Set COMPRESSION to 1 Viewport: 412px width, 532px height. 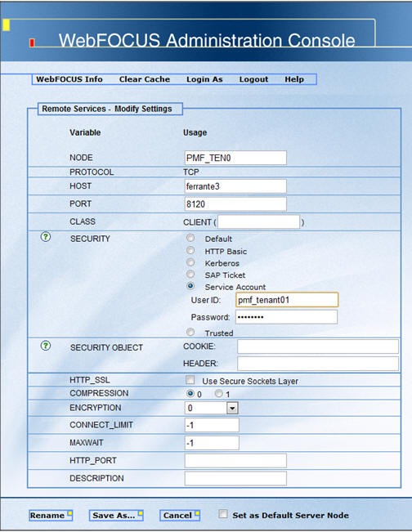pos(219,394)
